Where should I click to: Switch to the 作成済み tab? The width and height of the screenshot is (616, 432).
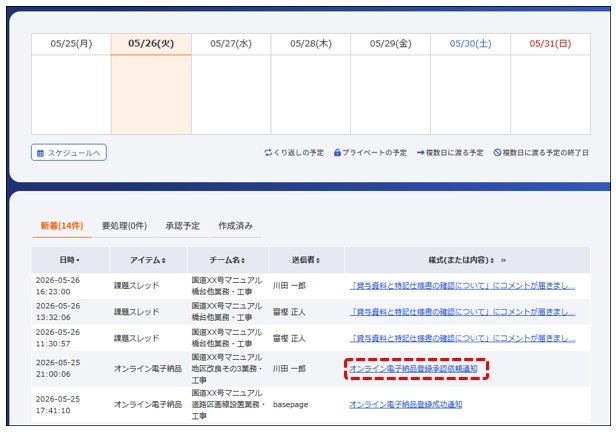(235, 226)
